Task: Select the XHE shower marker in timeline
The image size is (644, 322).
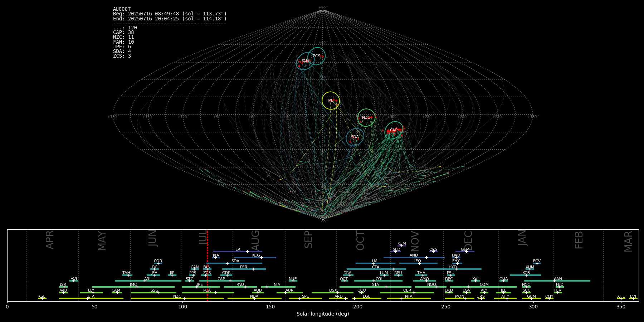Action: click(x=621, y=298)
